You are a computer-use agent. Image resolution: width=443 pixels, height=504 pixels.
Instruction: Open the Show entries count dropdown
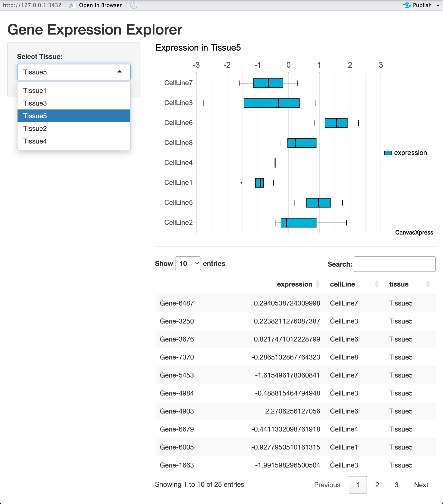tap(188, 263)
